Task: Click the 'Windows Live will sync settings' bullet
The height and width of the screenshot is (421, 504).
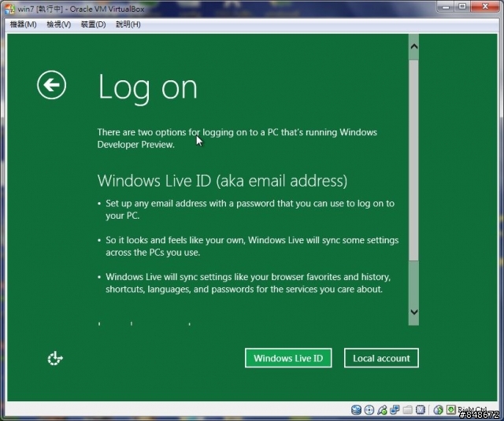Action: pyautogui.click(x=248, y=283)
